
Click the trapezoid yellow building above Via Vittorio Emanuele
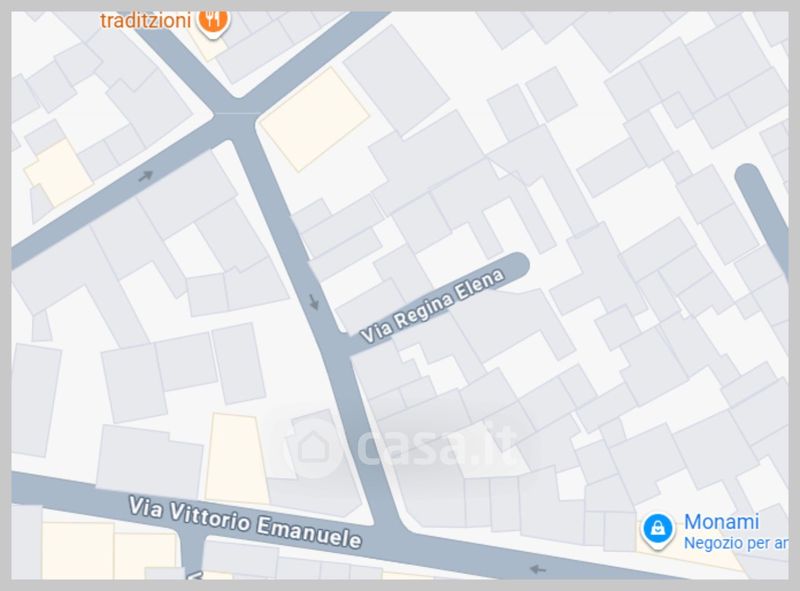coord(236,458)
